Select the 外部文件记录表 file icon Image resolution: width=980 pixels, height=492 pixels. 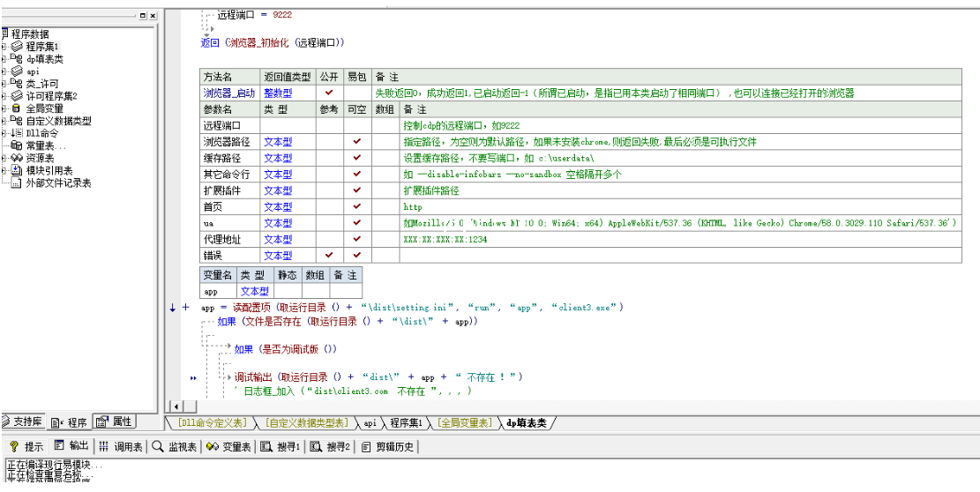click(x=17, y=183)
